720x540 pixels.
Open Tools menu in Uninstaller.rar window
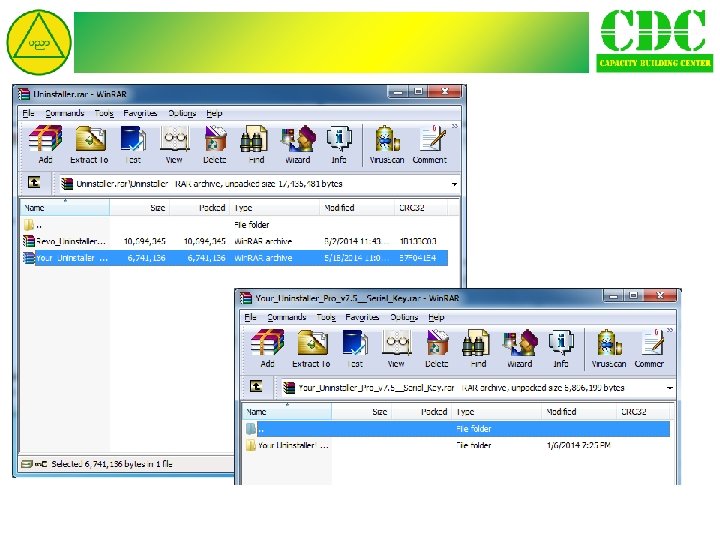104,113
